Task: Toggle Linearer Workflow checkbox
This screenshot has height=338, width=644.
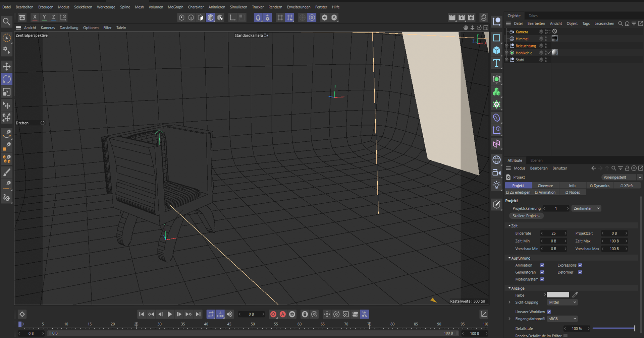Action: click(549, 312)
